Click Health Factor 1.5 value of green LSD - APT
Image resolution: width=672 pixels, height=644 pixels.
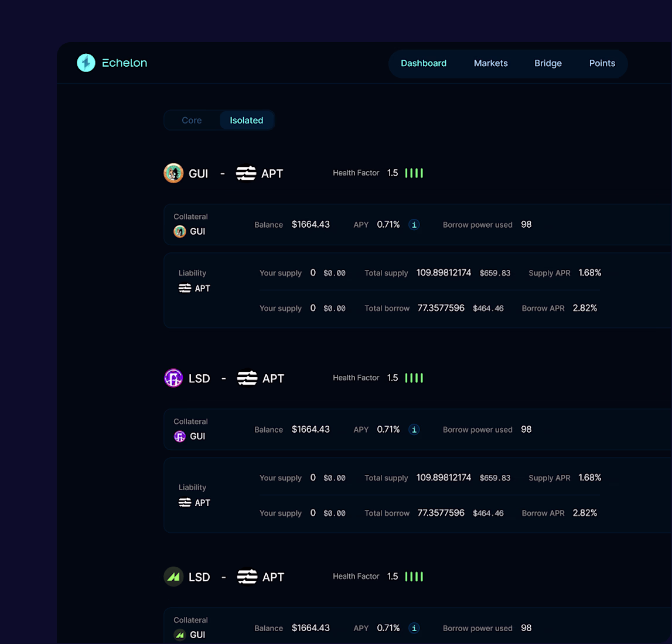(393, 576)
